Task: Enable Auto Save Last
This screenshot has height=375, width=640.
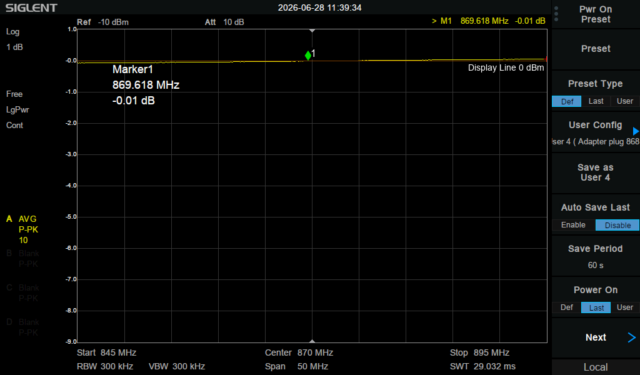Action: (573, 225)
